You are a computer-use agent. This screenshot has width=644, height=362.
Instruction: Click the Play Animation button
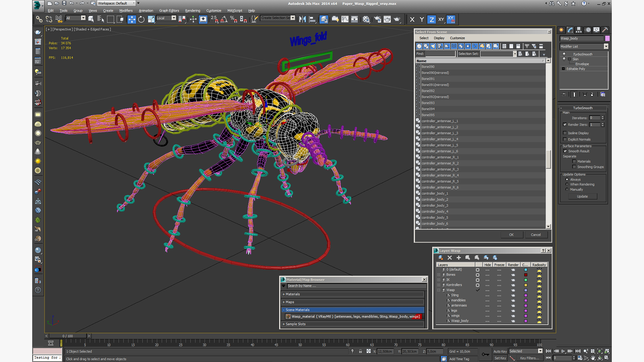click(x=563, y=351)
